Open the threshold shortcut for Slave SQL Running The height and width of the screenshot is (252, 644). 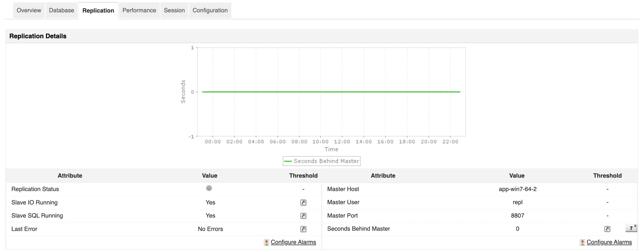click(303, 216)
